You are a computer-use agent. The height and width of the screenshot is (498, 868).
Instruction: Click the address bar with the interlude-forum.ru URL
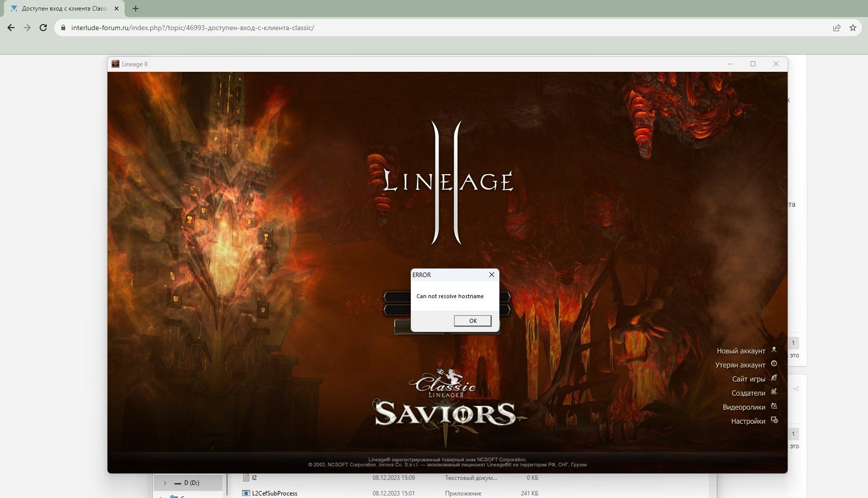pos(442,28)
